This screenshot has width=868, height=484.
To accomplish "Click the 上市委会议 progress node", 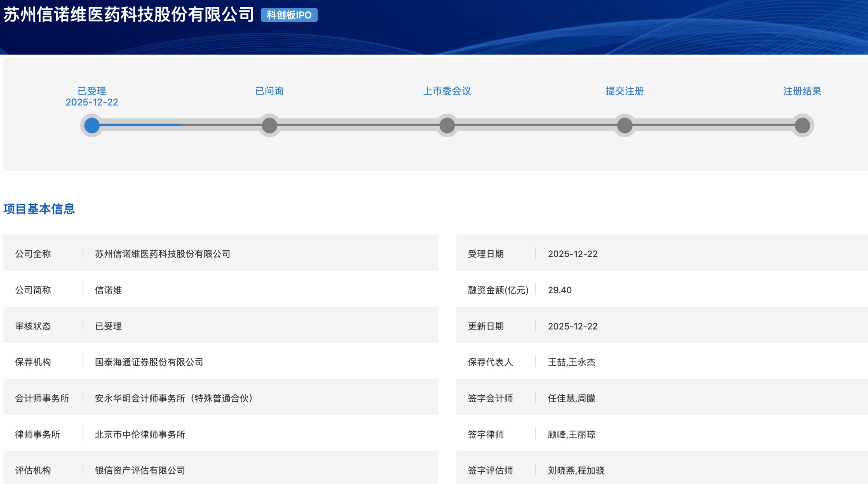I will 447,125.
